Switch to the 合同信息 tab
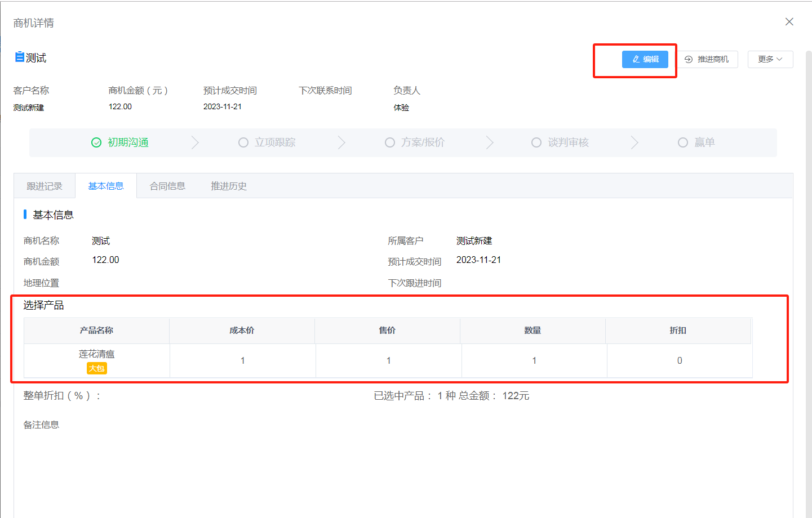 [x=167, y=186]
